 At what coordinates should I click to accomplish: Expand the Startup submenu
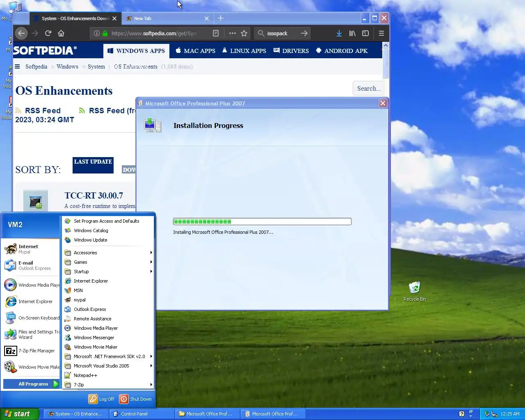click(x=108, y=272)
